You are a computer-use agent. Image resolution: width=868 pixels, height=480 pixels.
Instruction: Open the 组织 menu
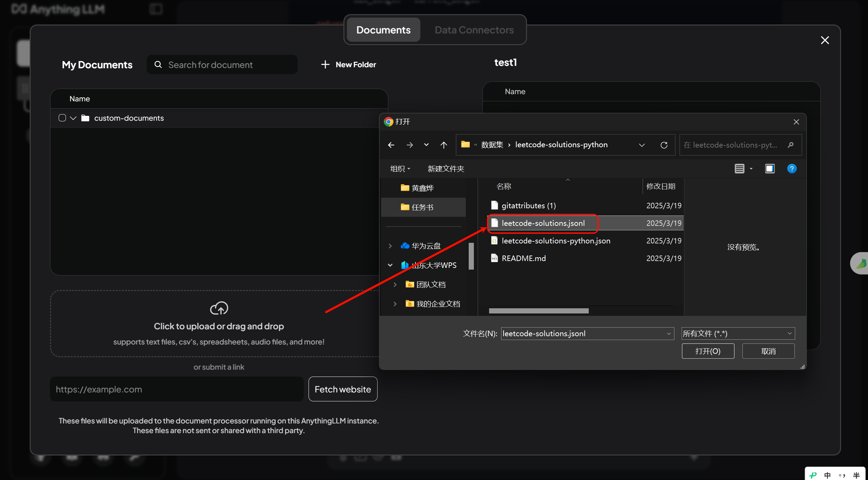400,169
